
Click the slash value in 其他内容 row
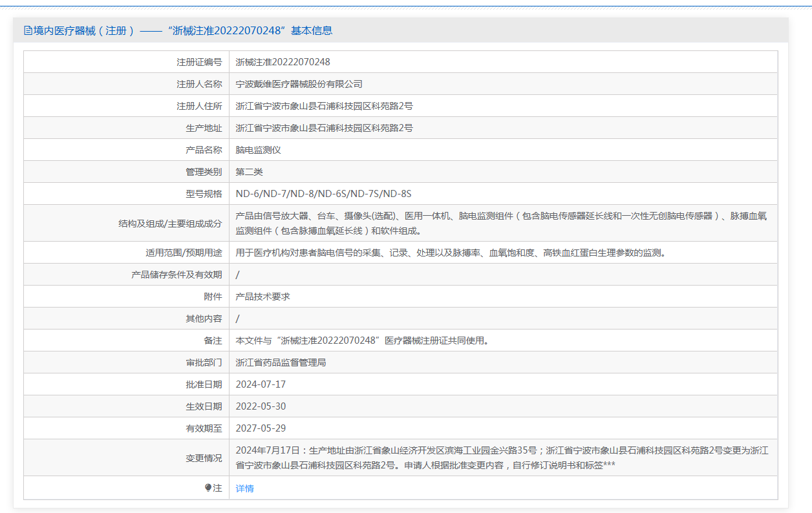(x=238, y=319)
